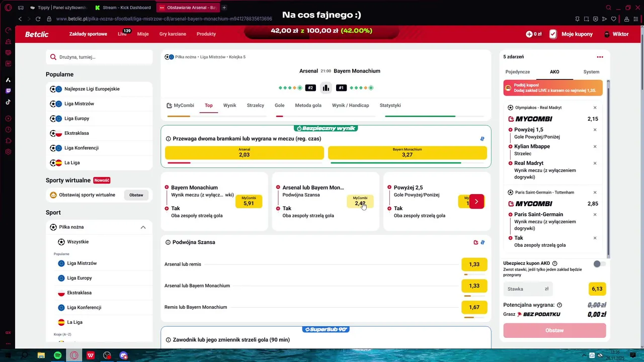
Task: Add MyCombi 5,91 Bayern Monachium bet
Action: point(249,202)
